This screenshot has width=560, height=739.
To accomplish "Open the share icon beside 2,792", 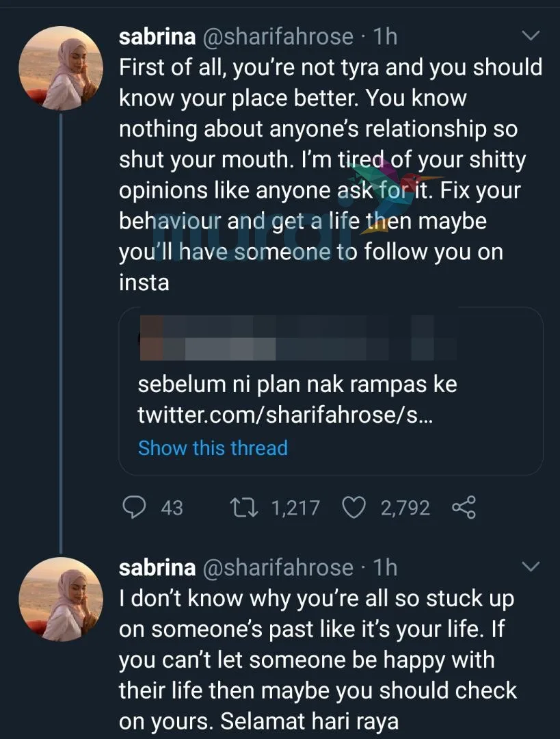I will tap(464, 508).
